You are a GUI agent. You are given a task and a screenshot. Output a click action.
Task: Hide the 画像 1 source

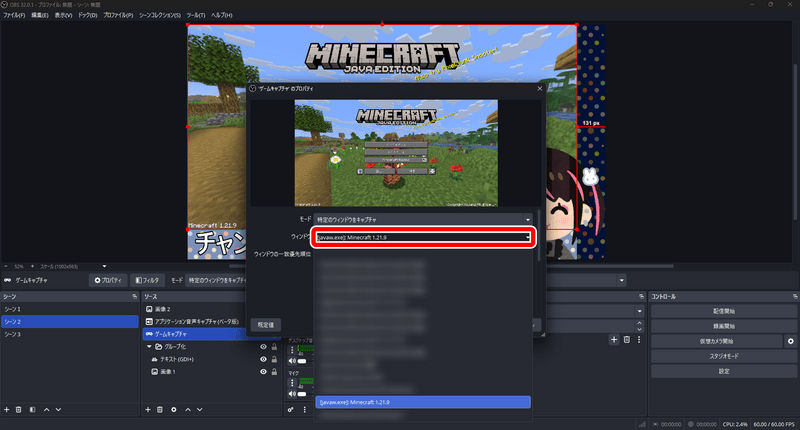coord(263,372)
